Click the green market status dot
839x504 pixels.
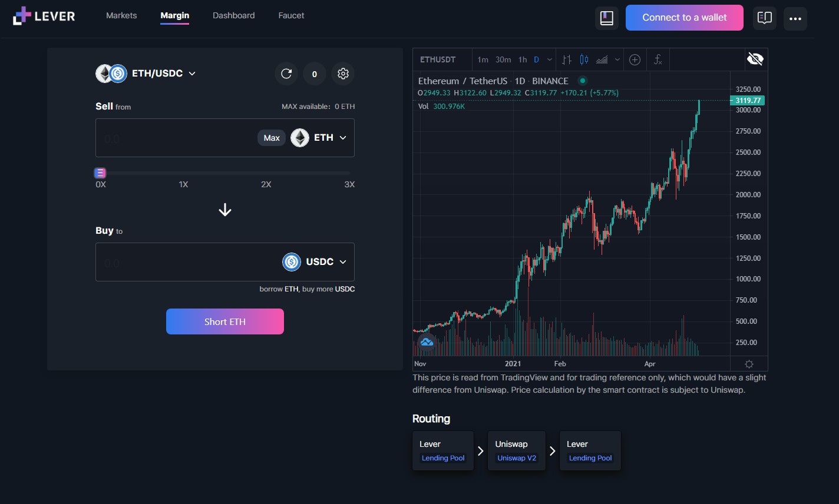tap(583, 81)
